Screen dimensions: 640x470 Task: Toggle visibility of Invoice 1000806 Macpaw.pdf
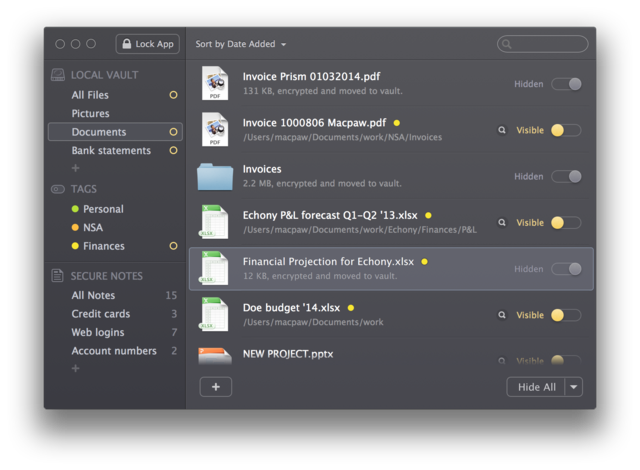point(567,131)
